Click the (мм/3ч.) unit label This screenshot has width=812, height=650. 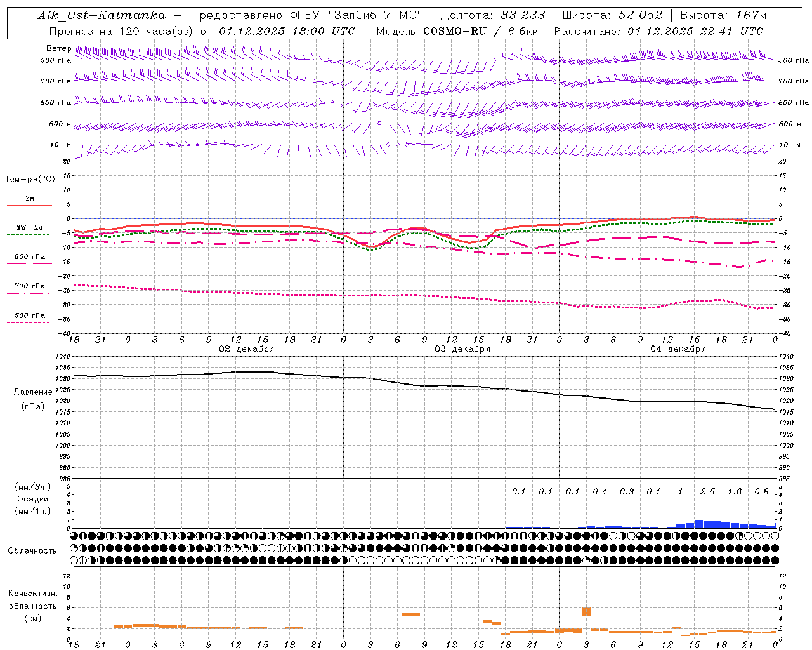pos(32,487)
